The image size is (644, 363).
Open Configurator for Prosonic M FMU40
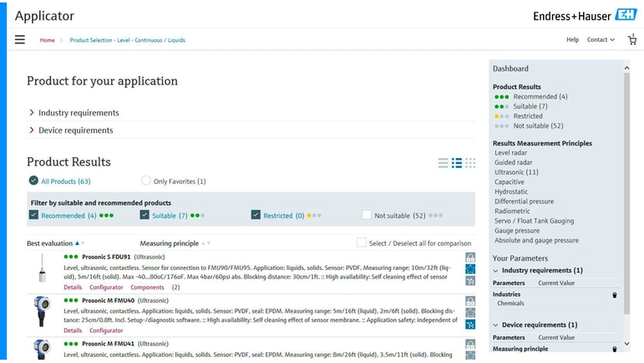[x=106, y=330]
